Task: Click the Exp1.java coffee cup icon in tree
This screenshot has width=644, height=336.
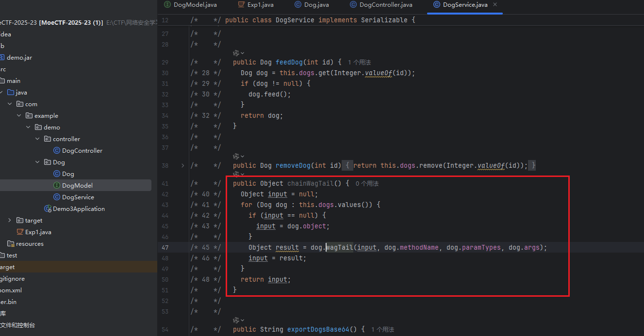Action: pyautogui.click(x=20, y=232)
